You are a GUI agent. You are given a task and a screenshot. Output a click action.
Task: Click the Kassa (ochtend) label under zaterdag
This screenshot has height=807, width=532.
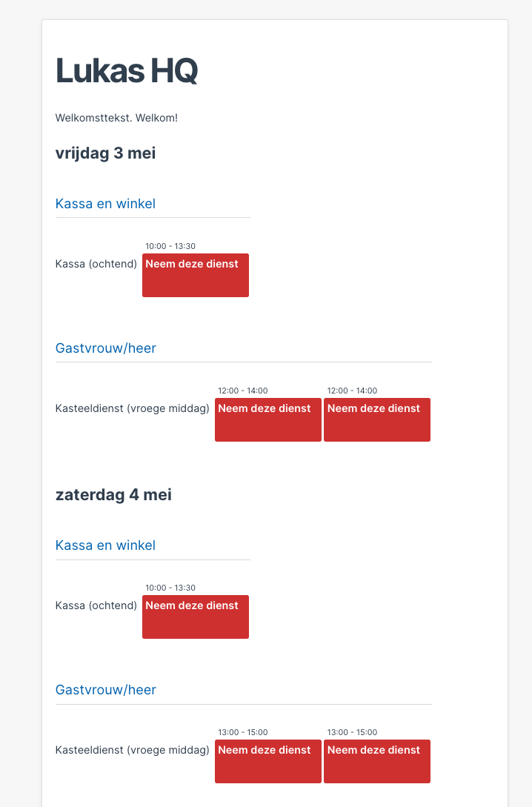point(96,605)
